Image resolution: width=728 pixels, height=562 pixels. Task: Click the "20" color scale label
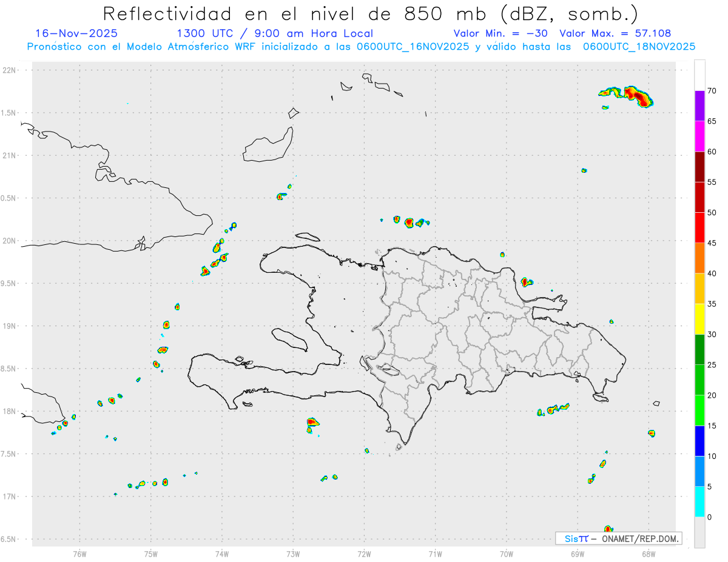(712, 395)
